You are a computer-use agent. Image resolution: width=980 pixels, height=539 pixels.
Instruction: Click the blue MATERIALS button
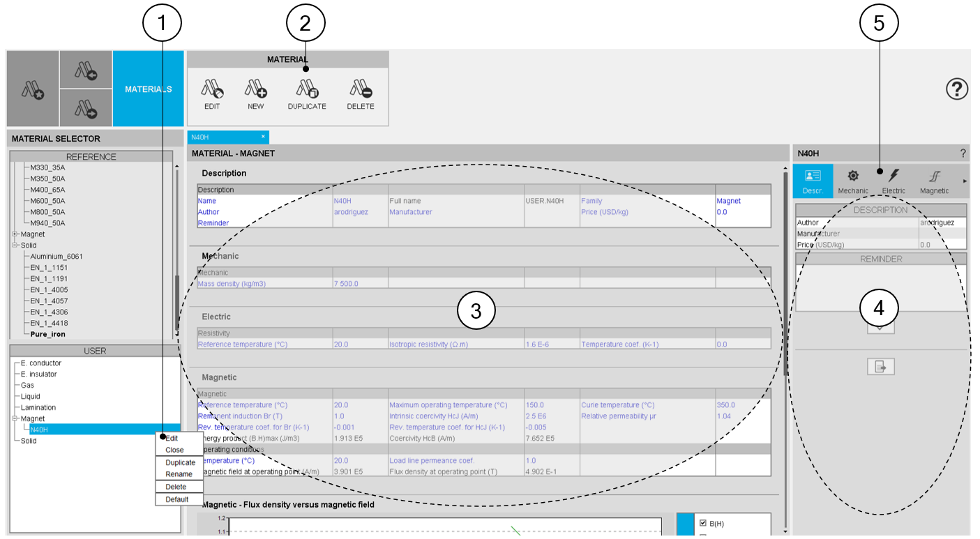point(148,89)
